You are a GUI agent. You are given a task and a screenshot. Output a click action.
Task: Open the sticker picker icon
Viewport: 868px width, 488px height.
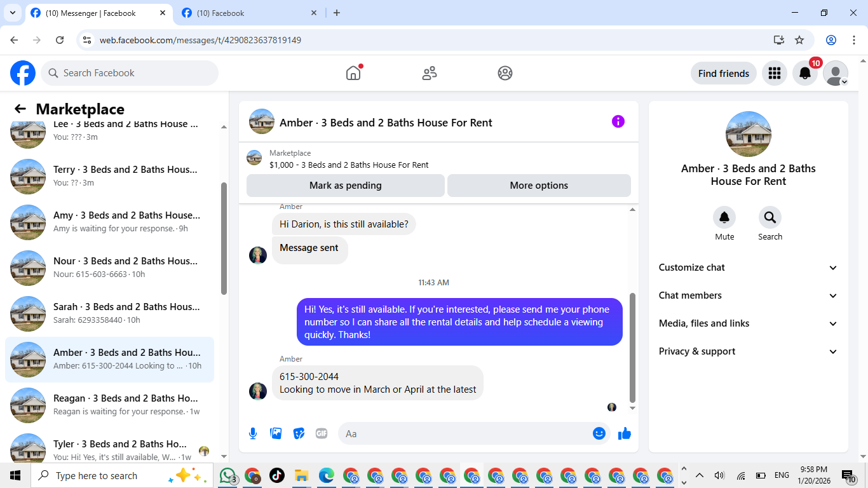tap(299, 433)
